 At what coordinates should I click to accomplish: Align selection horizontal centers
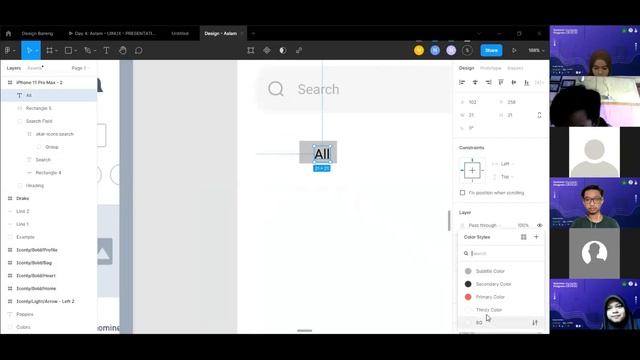475,82
